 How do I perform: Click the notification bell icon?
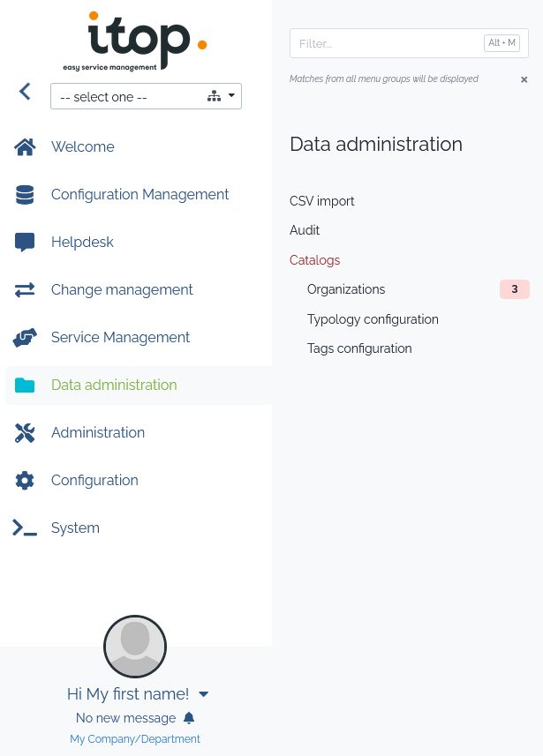(189, 718)
